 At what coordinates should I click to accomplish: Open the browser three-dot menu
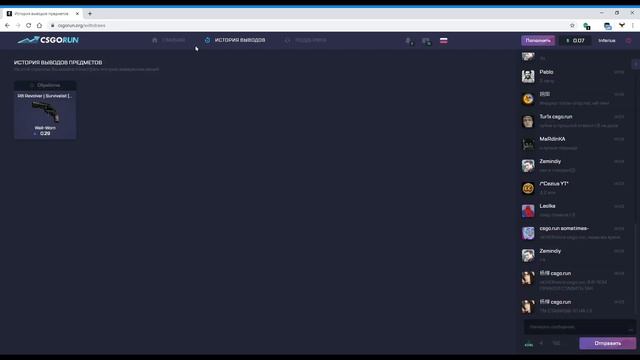(633, 25)
